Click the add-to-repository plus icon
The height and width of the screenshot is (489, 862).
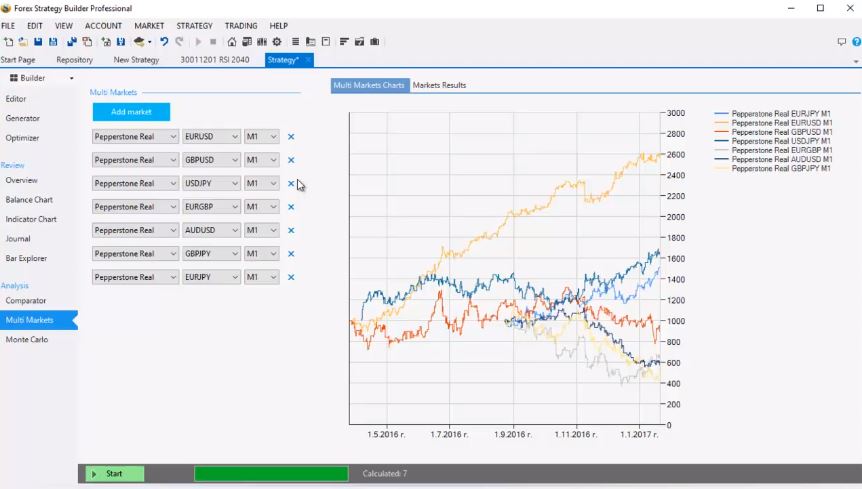[106, 42]
